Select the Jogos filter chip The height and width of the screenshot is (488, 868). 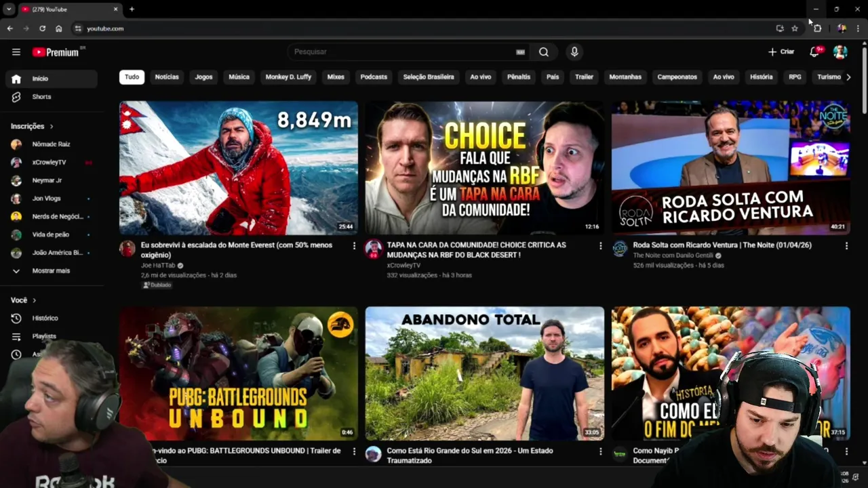pos(203,77)
